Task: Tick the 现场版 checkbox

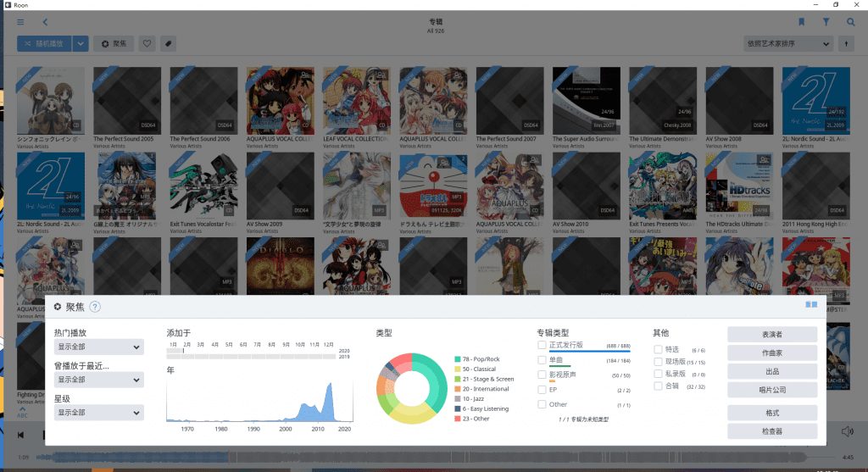Action: click(x=658, y=362)
